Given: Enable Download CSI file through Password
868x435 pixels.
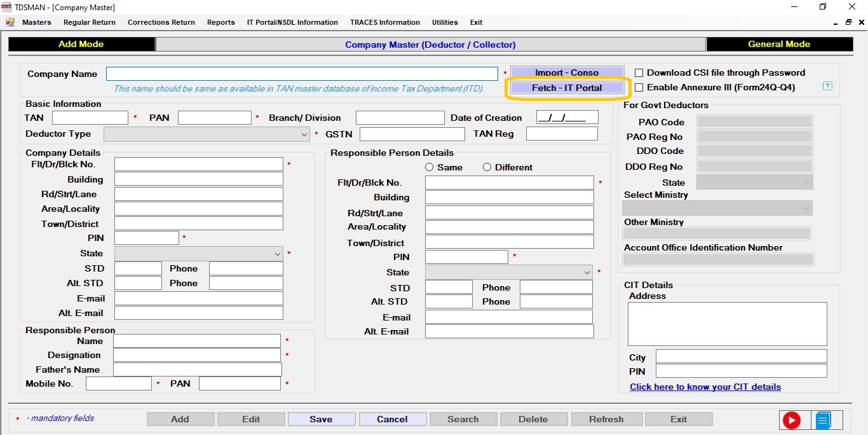Looking at the screenshot, I should point(639,73).
